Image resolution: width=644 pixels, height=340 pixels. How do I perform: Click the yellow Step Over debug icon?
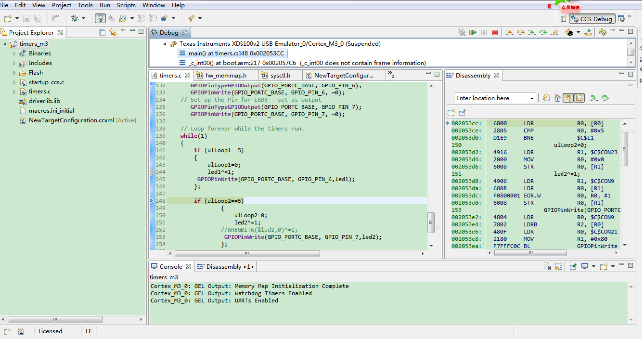tap(520, 32)
